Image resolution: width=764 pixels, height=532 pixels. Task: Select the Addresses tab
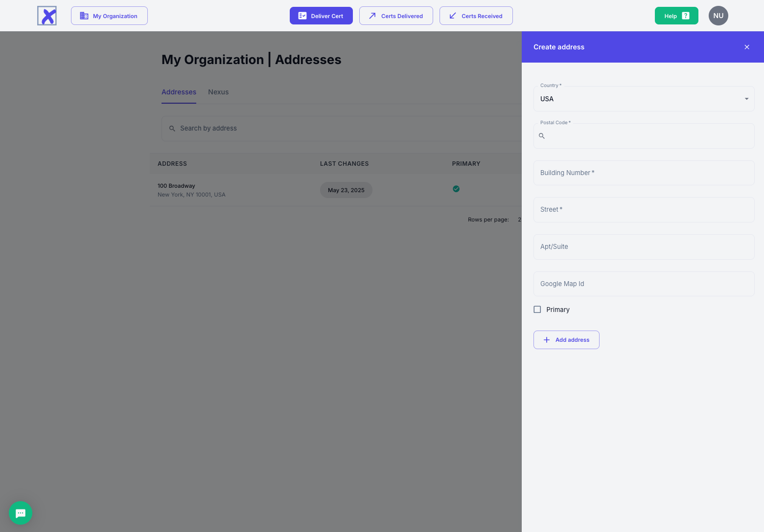click(x=179, y=92)
